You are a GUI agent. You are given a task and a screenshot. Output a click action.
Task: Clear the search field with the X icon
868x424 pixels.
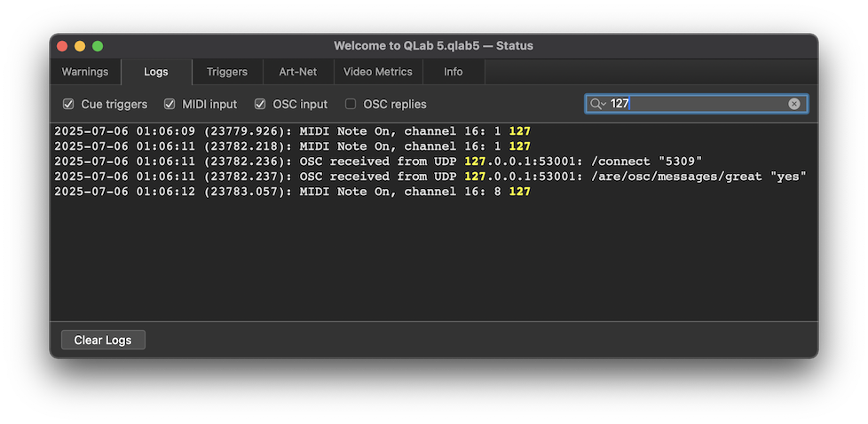point(794,104)
